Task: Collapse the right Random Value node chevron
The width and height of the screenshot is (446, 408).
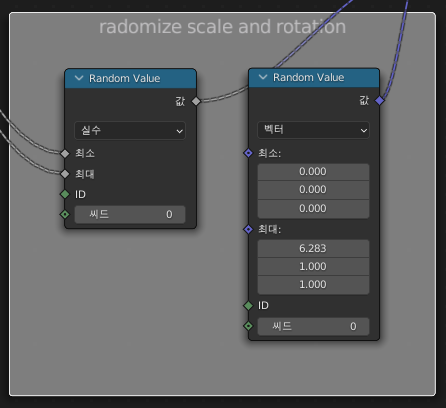Action: point(263,77)
